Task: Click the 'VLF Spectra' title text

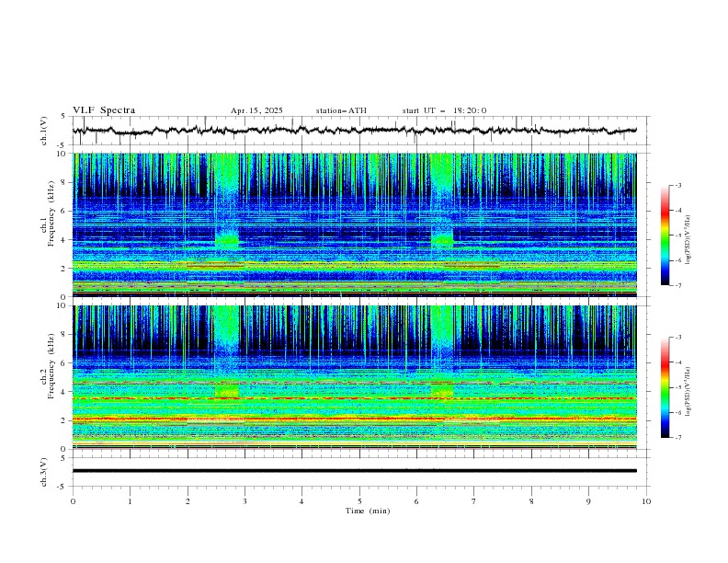Action: (x=104, y=110)
